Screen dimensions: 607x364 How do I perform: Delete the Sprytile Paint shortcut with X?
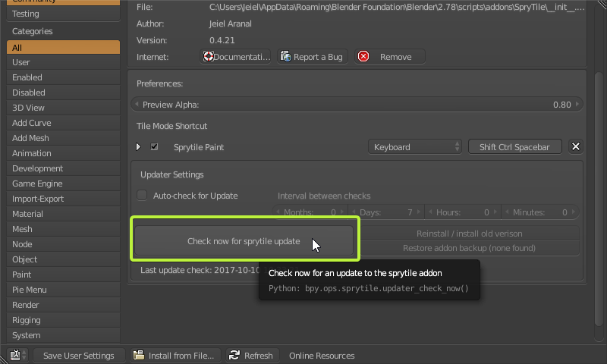(576, 146)
